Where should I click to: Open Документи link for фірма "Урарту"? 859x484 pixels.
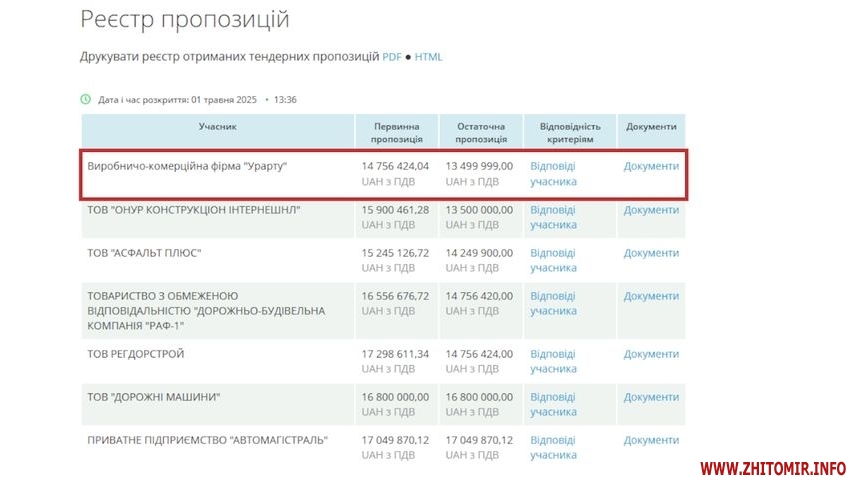pyautogui.click(x=651, y=166)
